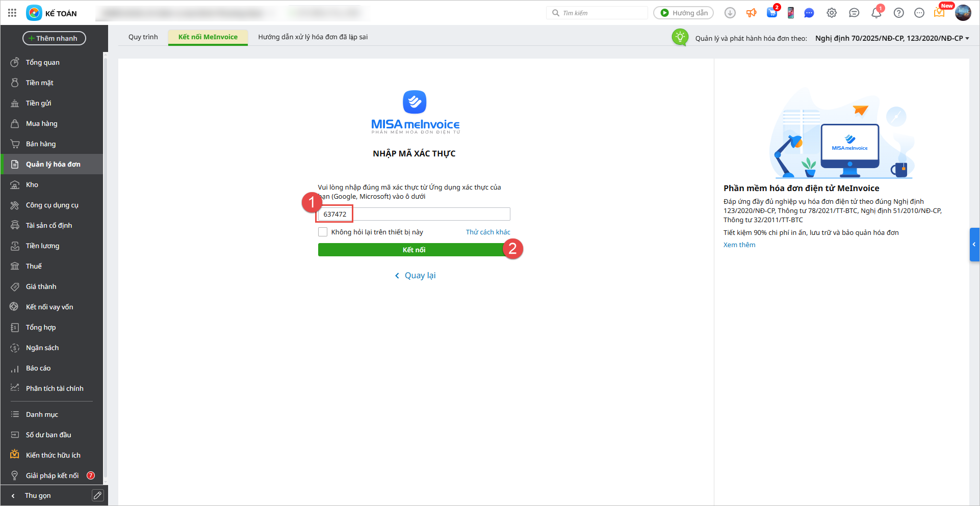This screenshot has height=506, width=980.
Task: Click the Thêm nhanh button
Action: tap(54, 38)
